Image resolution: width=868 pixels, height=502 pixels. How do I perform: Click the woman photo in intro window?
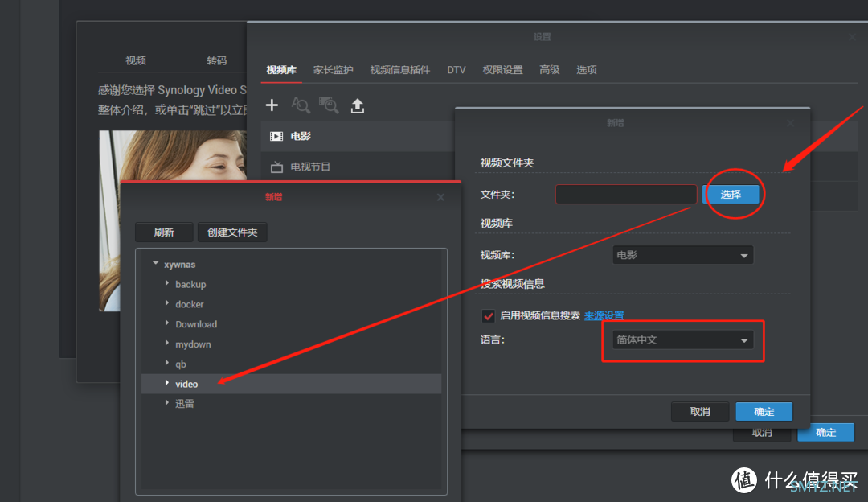click(x=173, y=156)
